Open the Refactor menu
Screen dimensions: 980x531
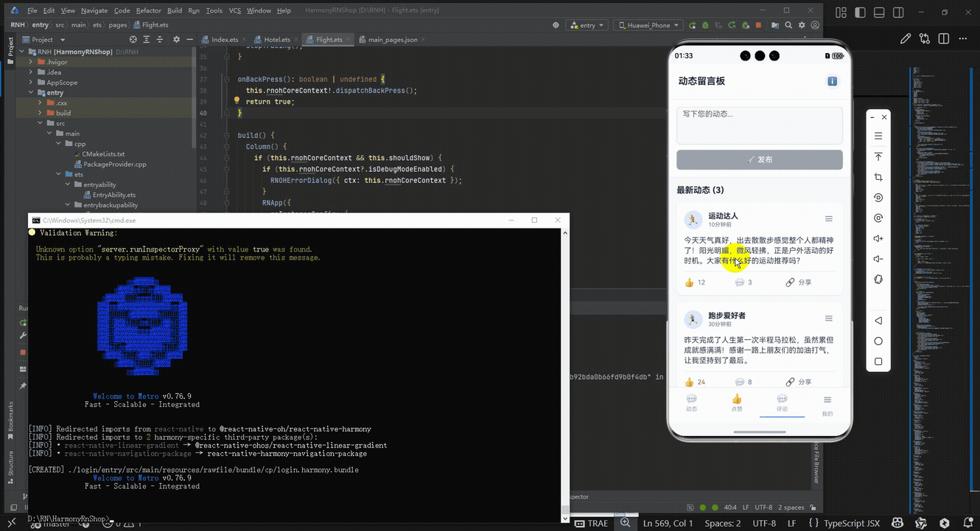pos(148,10)
